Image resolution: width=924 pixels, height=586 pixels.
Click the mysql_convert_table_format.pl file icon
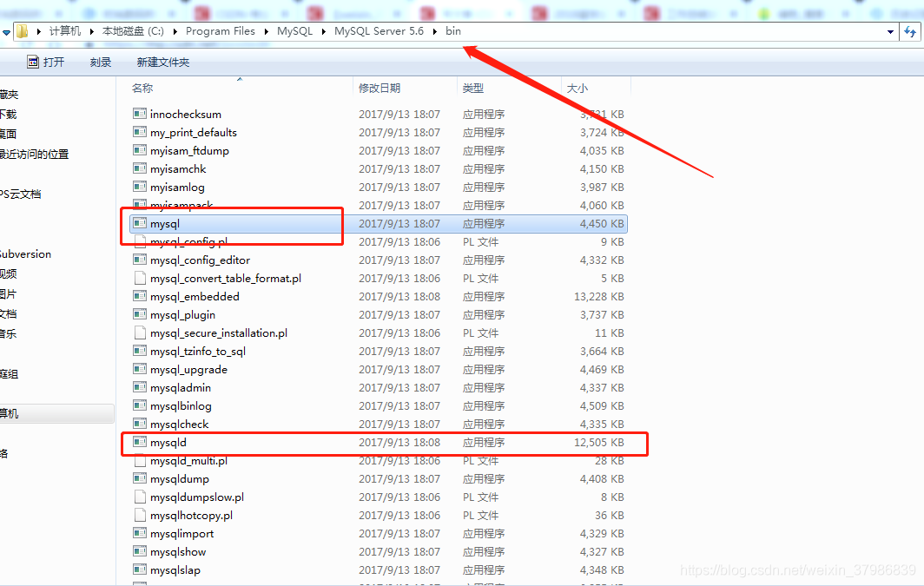[140, 278]
